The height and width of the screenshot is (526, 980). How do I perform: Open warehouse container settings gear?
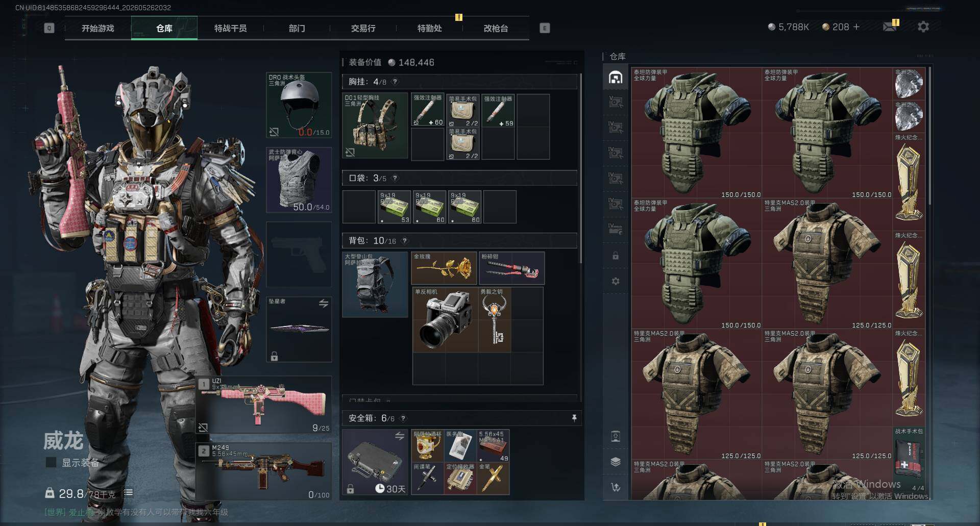(616, 281)
